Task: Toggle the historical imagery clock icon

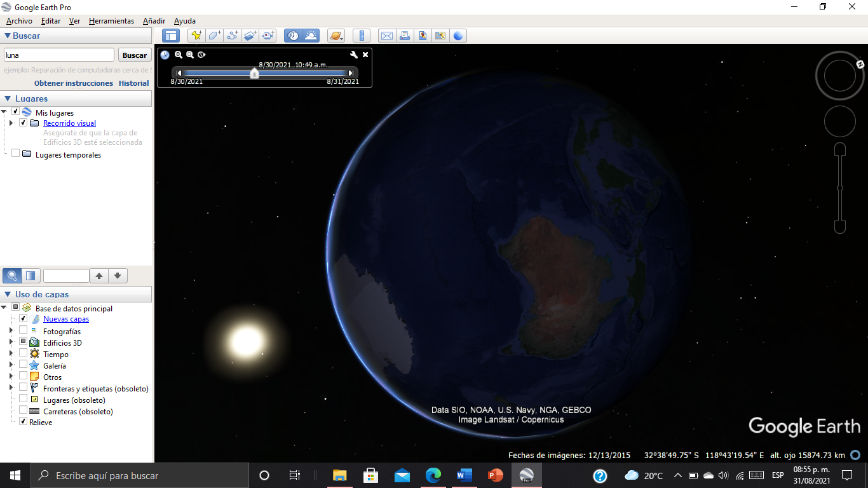Action: tap(293, 36)
